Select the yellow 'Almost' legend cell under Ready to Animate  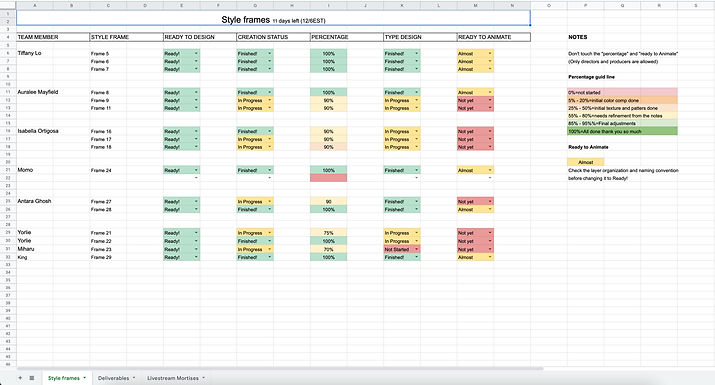coord(585,162)
